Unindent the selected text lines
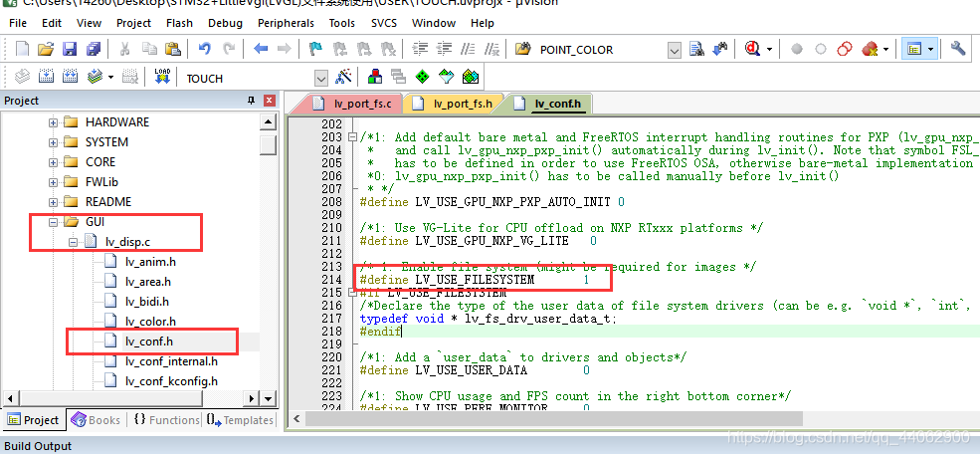This screenshot has width=980, height=456. pos(445,50)
